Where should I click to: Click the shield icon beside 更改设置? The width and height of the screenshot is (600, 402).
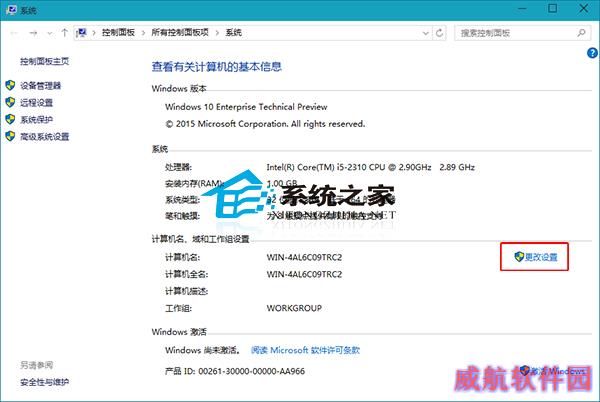[519, 257]
